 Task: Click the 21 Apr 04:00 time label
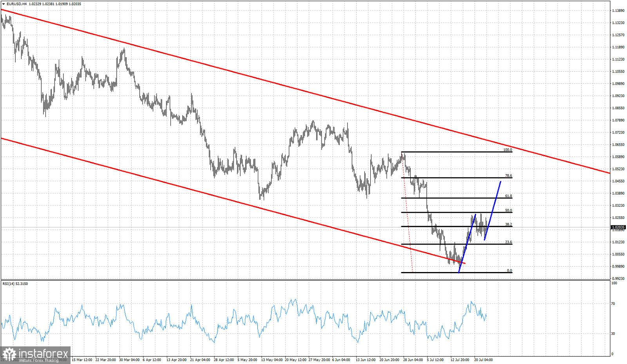[200, 360]
